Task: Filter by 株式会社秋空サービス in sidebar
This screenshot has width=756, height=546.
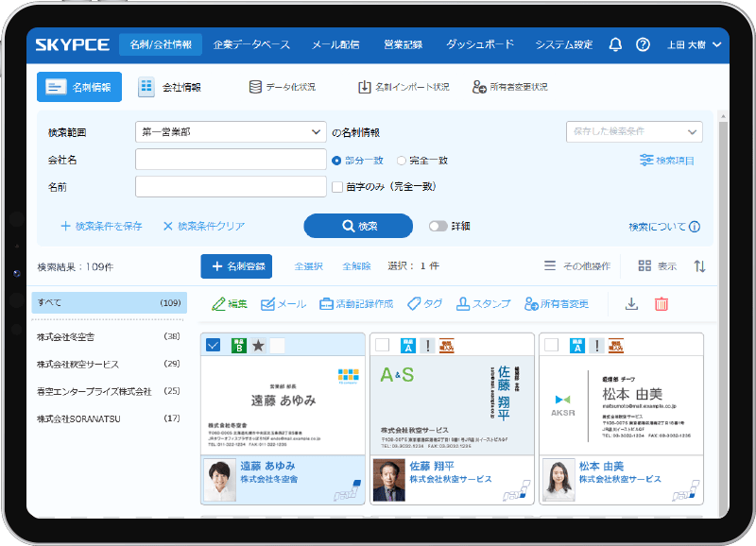Action: click(109, 364)
